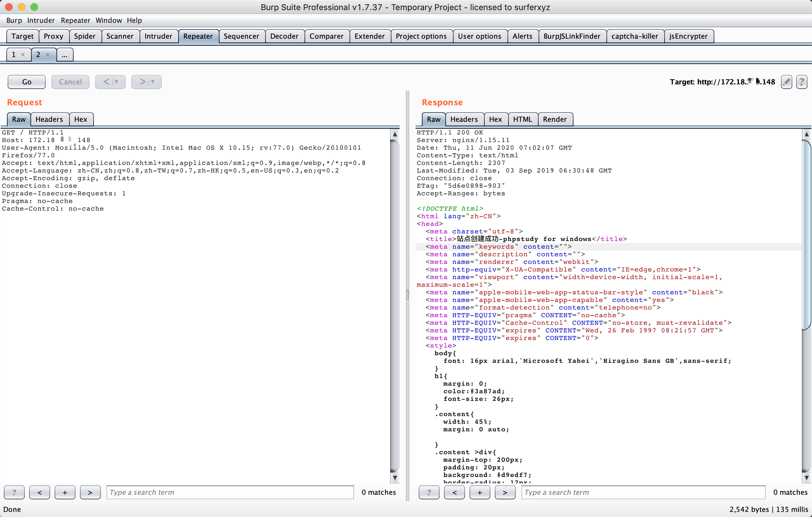Switch request view to Headers tab
This screenshot has width=812, height=517.
[x=49, y=119]
